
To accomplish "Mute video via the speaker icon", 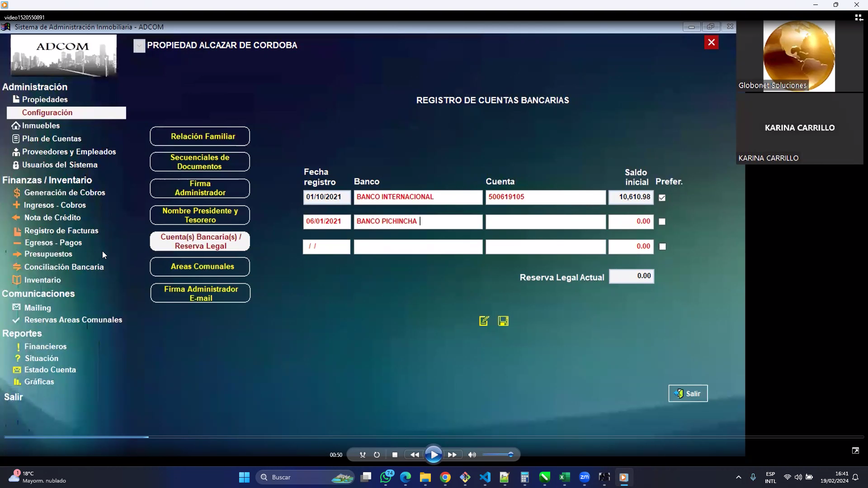I will coord(472,455).
